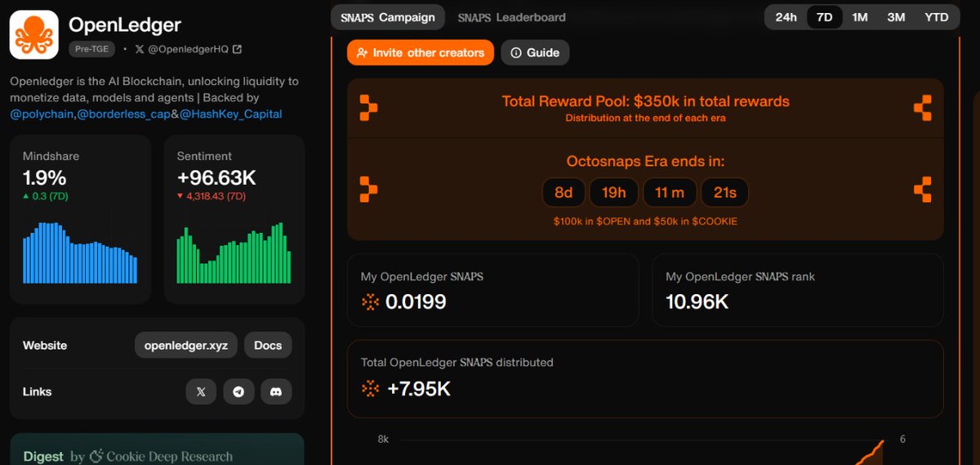Click the Octosnaps Era ends in heading
980x465 pixels.
(x=645, y=162)
